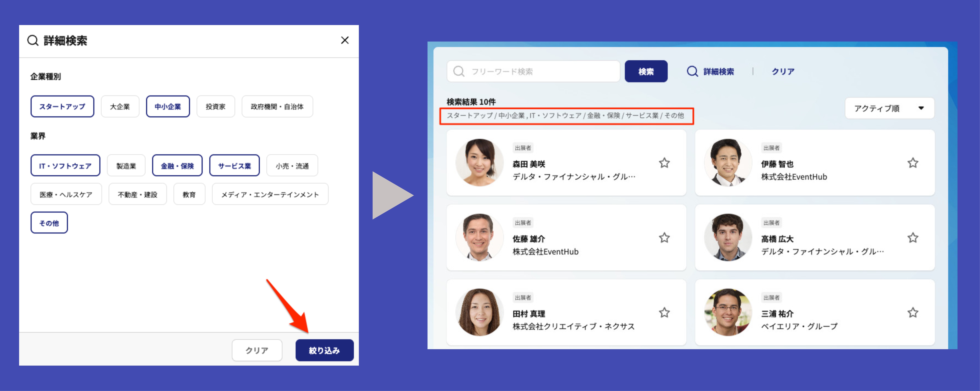Click 株式会社EventHub under 伊藤 智也

pos(794,177)
